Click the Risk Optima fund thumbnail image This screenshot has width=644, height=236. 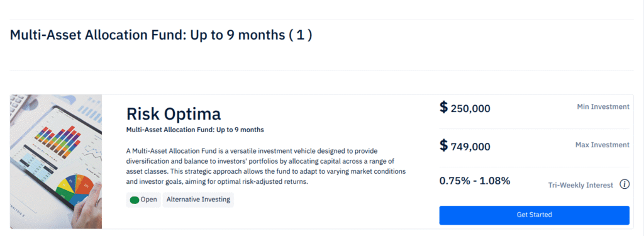pos(56,162)
